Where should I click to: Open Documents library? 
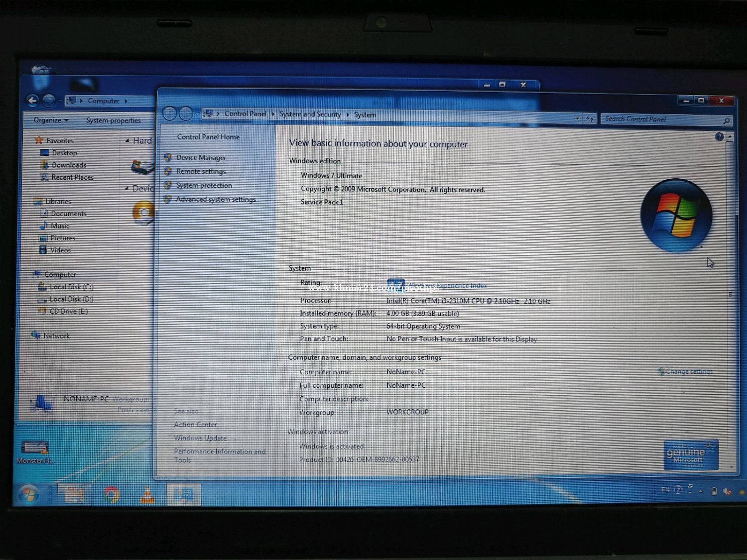click(69, 214)
